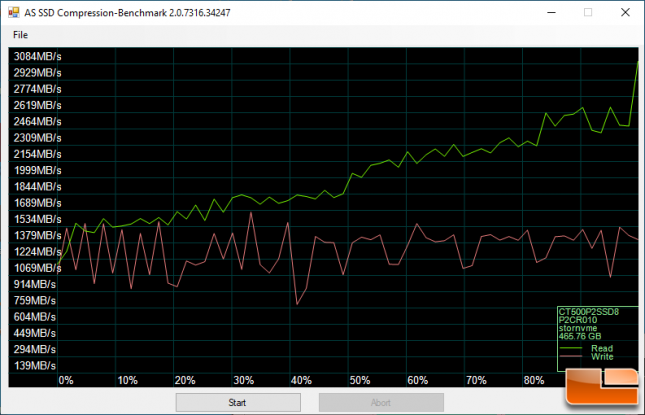Click the AS SSD app icon in title bar

pyautogui.click(x=14, y=12)
